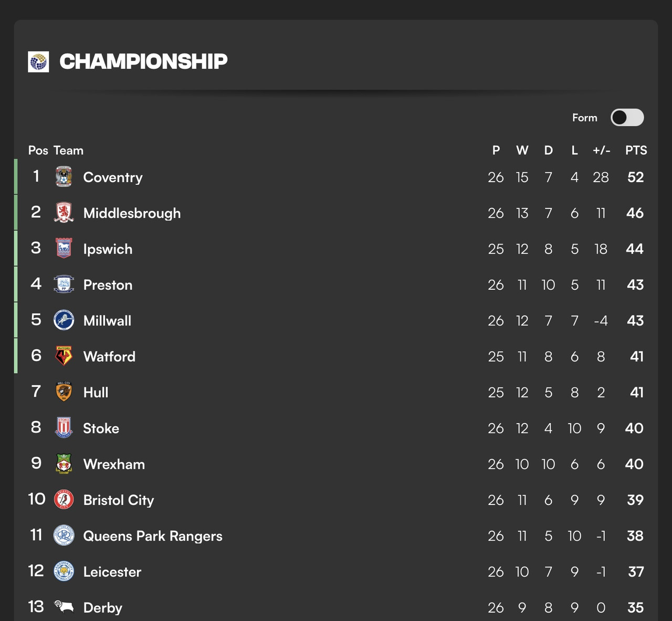Click the PTS column header

[x=636, y=151]
